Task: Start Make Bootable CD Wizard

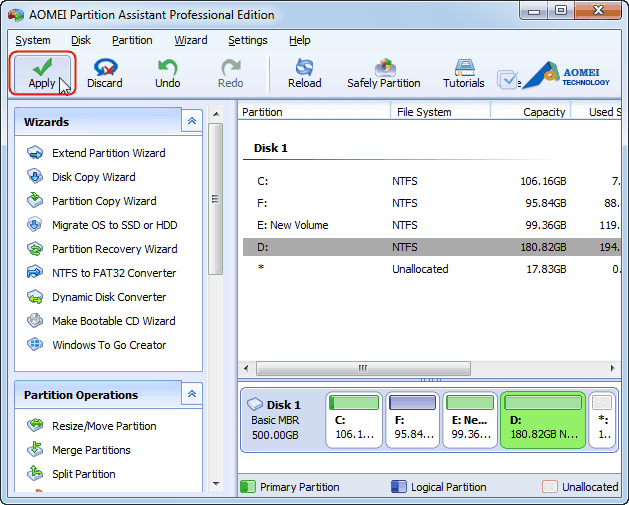Action: (101, 321)
